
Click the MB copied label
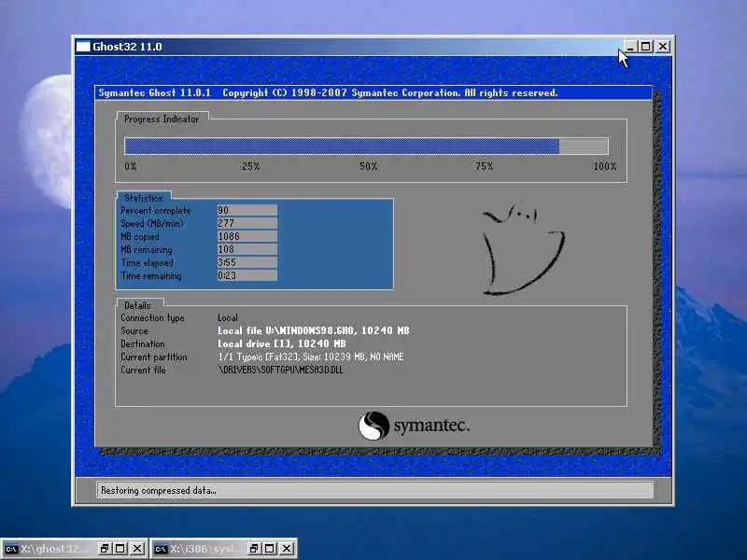140,237
